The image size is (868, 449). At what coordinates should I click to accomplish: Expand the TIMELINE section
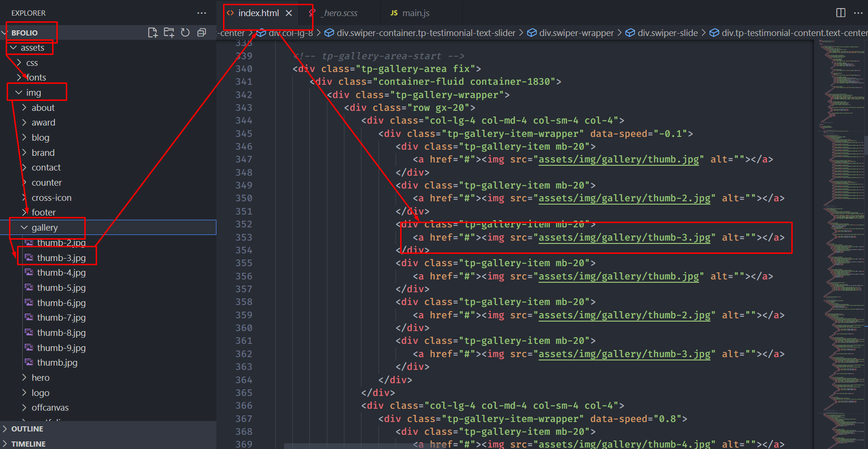click(28, 444)
